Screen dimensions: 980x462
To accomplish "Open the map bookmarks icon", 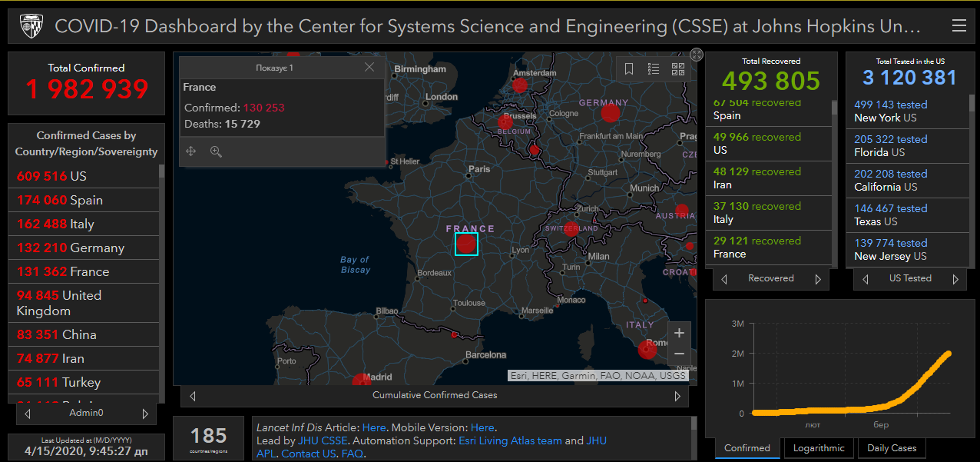I will coord(629,69).
